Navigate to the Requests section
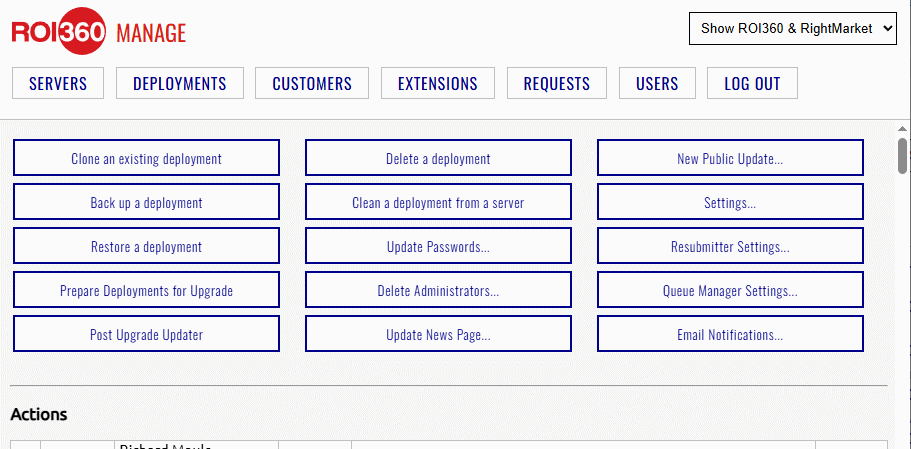911x449 pixels. tap(557, 84)
